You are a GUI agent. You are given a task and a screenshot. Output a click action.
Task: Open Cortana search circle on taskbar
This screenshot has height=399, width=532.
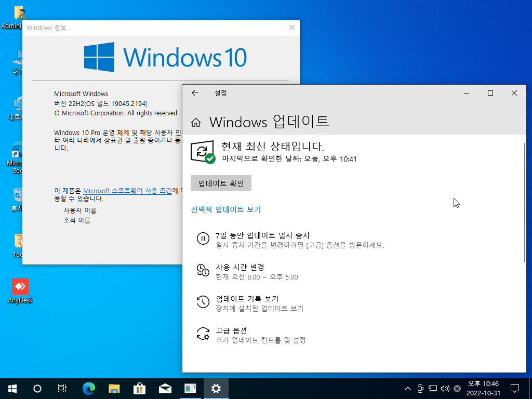(x=37, y=389)
